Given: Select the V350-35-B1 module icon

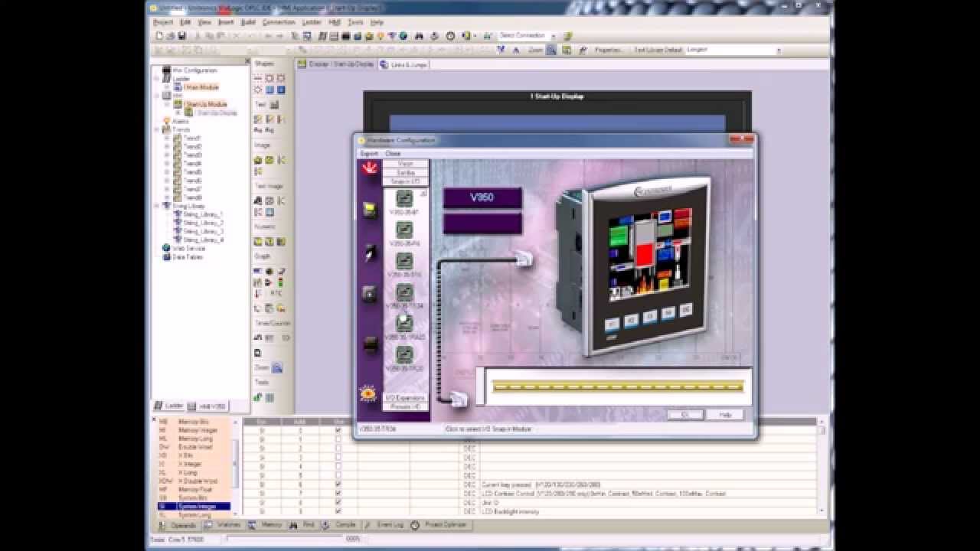Looking at the screenshot, I should (404, 198).
